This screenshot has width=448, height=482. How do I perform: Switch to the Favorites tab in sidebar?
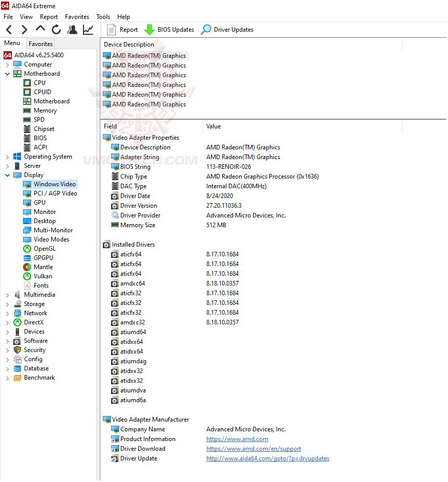[40, 44]
